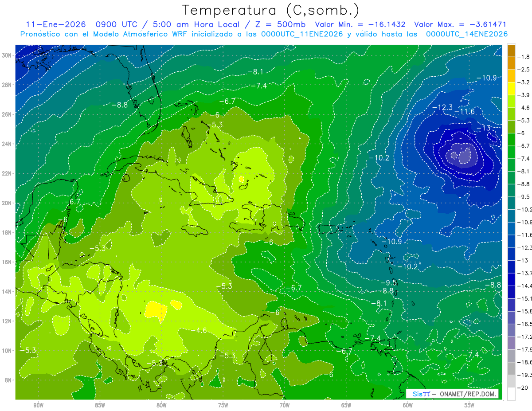Click the "28N" latitude axis label
This screenshot has height=411, width=532.
[x=6, y=85]
